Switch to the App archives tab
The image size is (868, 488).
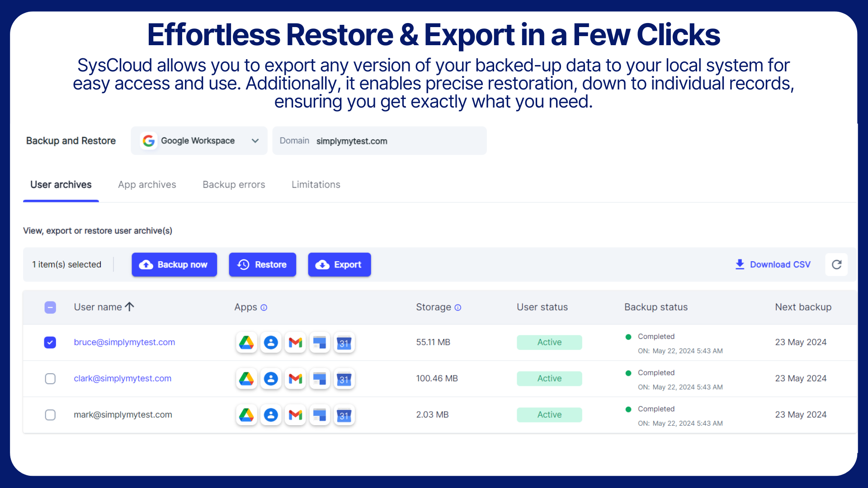[147, 184]
